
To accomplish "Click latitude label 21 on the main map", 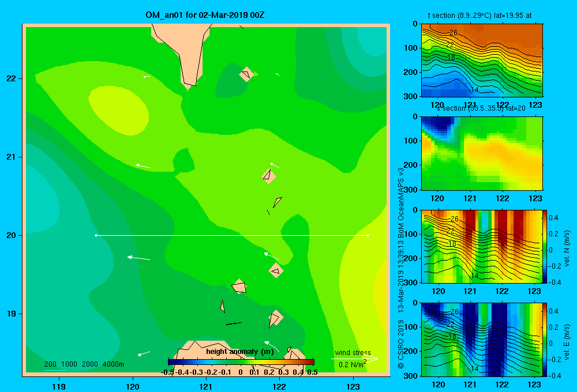I will click(x=11, y=157).
